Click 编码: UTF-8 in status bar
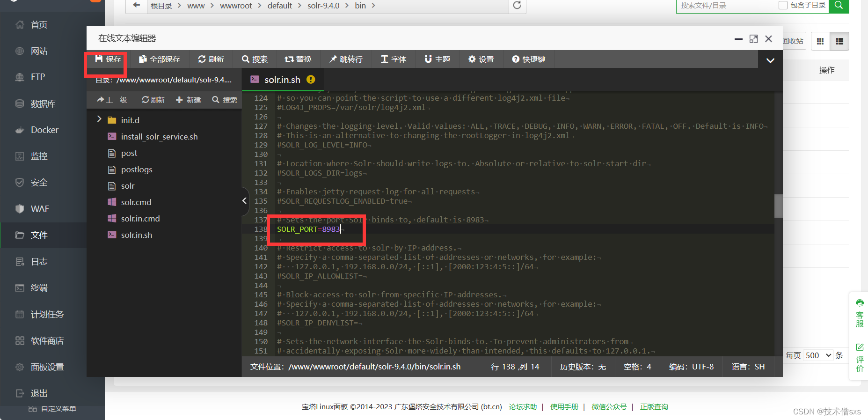 [x=691, y=367]
